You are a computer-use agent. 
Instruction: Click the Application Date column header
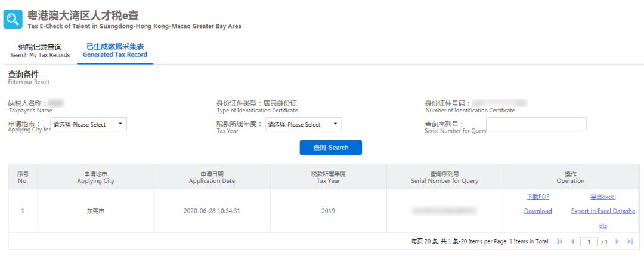(x=212, y=177)
